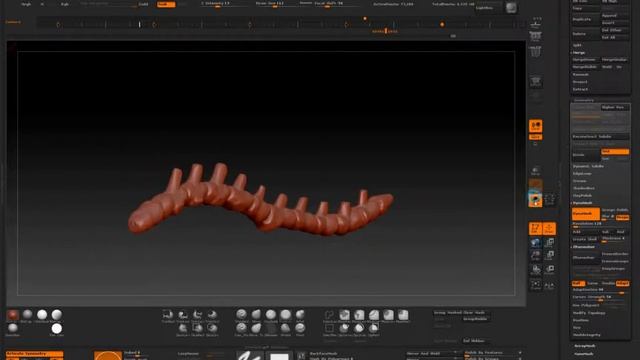Click the XYZ axis icon atop right shelf
This screenshot has height=360, width=640.
point(536,21)
